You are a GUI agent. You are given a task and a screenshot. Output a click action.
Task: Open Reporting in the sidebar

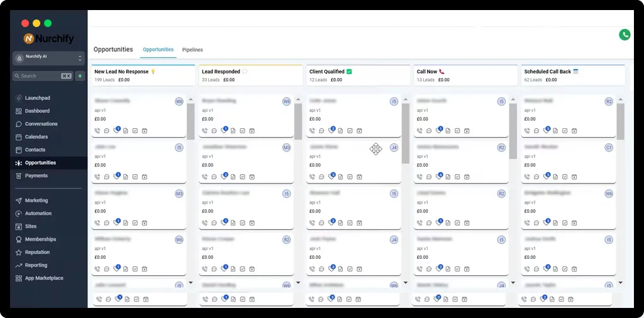pyautogui.click(x=36, y=265)
